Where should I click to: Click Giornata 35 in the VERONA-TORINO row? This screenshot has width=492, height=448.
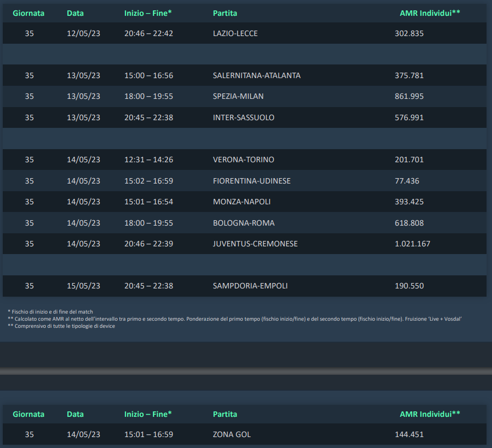pos(29,160)
